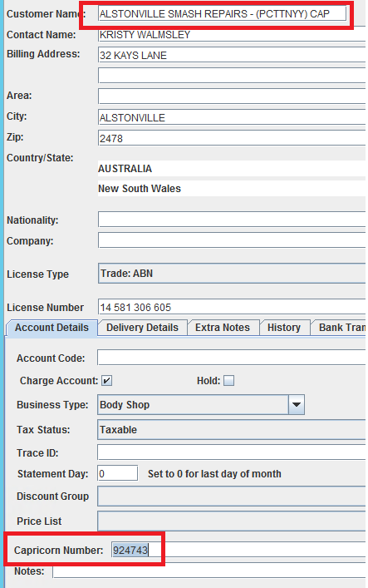The width and height of the screenshot is (368, 588).
Task: Click the Zip field showing 2478
Action: click(232, 137)
